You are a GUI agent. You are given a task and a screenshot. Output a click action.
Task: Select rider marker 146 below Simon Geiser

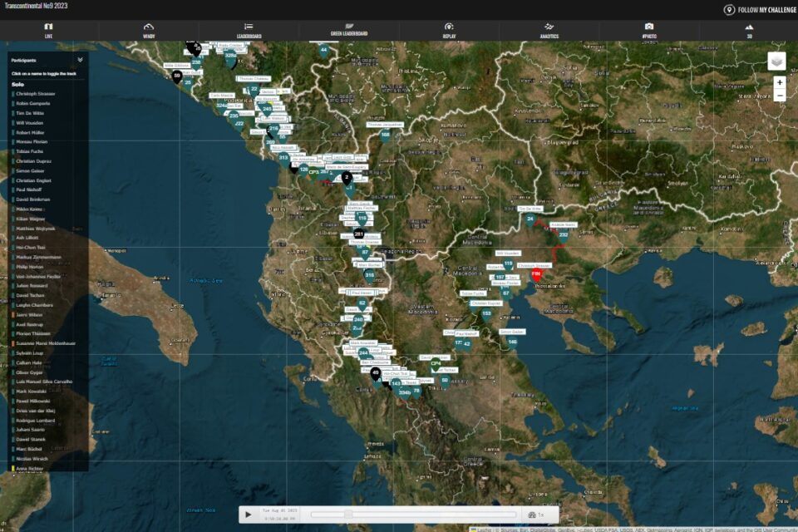[512, 342]
